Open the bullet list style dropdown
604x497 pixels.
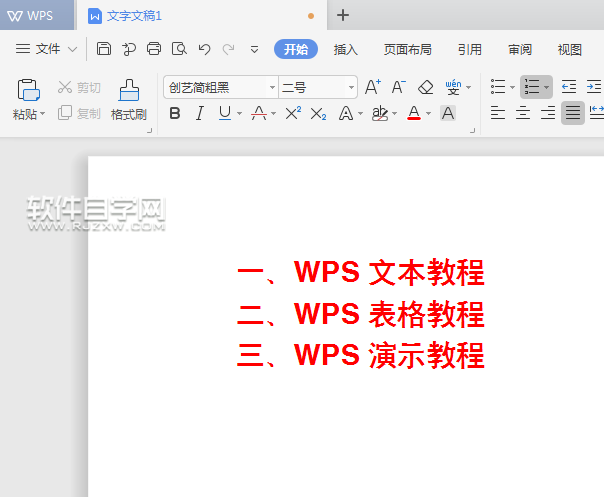tap(512, 87)
